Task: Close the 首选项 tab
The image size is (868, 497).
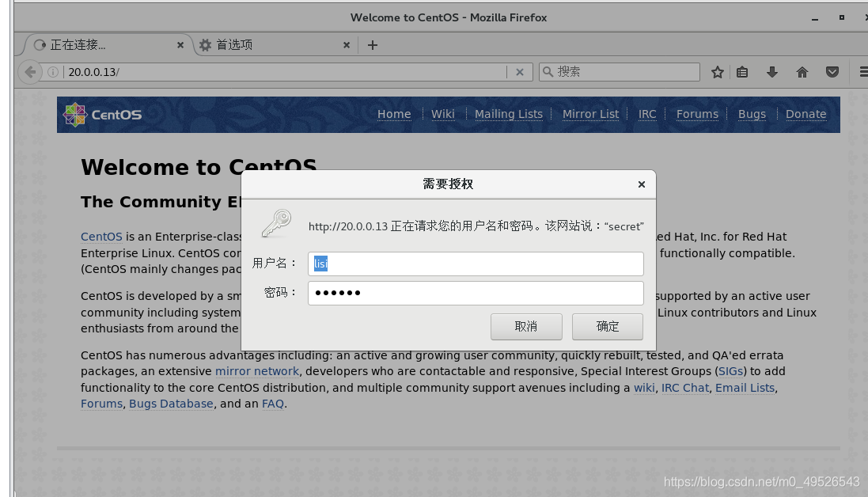Action: [x=347, y=45]
